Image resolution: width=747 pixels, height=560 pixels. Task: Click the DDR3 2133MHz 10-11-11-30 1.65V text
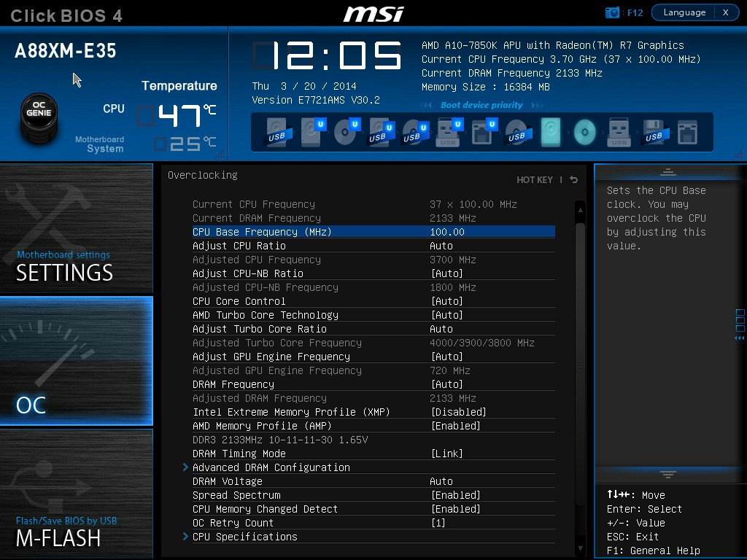click(x=280, y=440)
